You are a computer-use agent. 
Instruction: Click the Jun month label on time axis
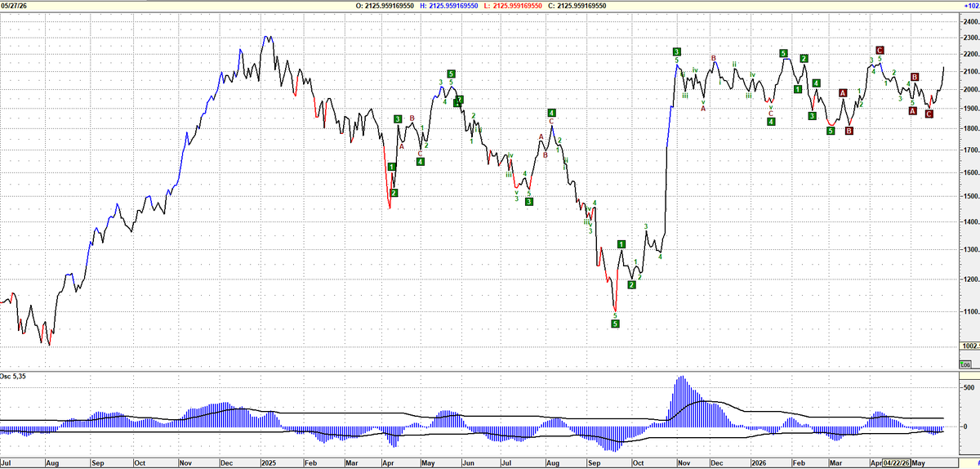tap(469, 463)
